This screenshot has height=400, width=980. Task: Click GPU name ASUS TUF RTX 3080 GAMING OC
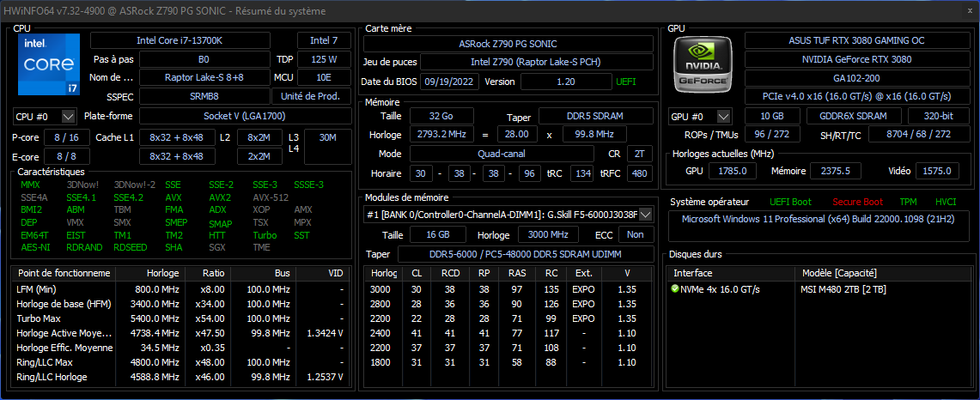point(856,40)
